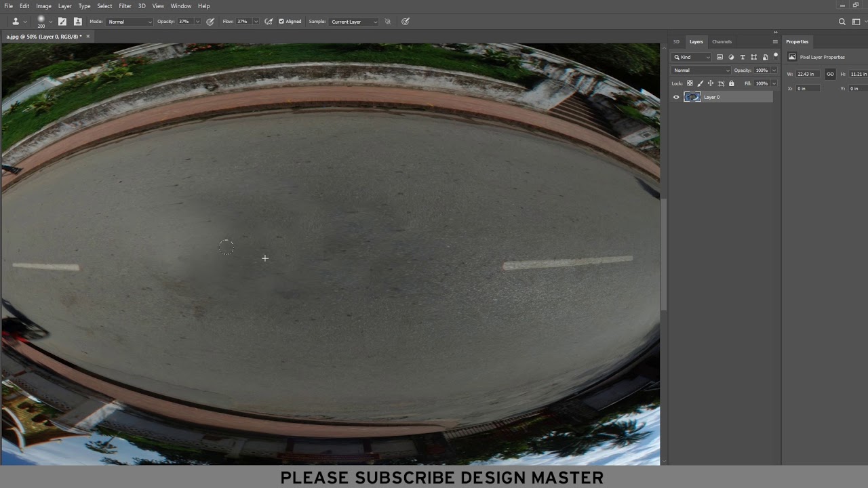Viewport: 868px width, 488px height.
Task: Click the layer Fill 100% field
Action: pos(762,83)
